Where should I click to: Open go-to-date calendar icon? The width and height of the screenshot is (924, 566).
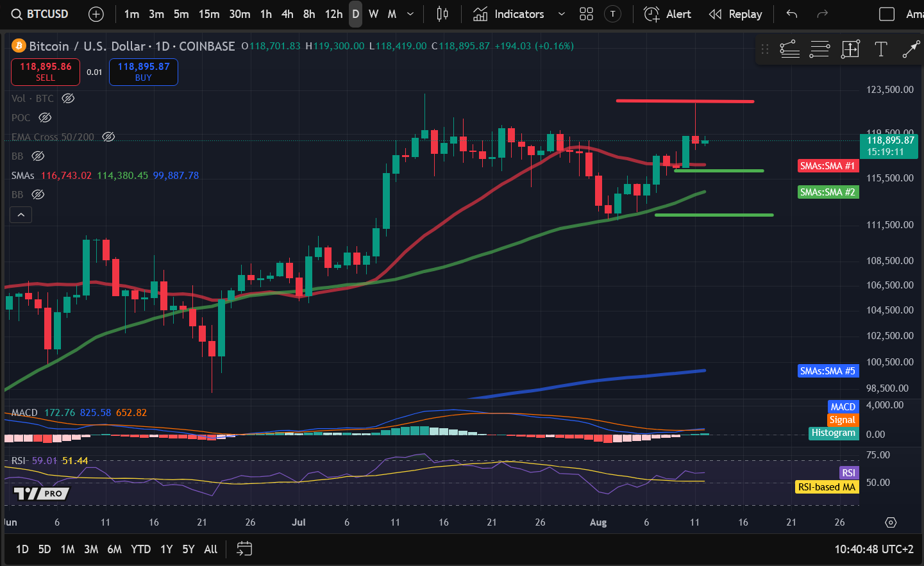244,549
